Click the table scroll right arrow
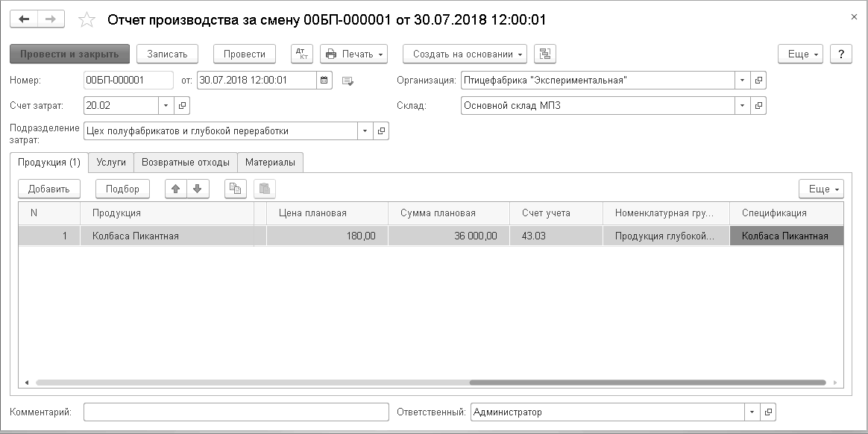Image resolution: width=868 pixels, height=434 pixels. point(835,383)
